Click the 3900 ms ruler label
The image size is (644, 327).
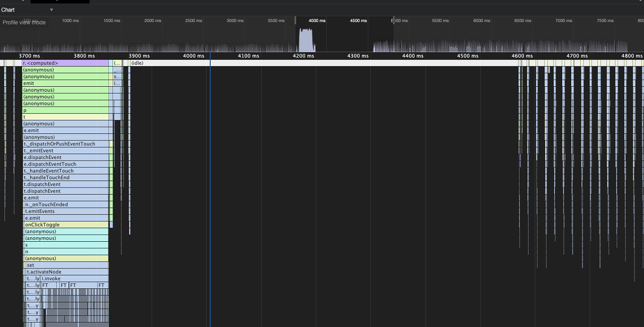(x=139, y=56)
